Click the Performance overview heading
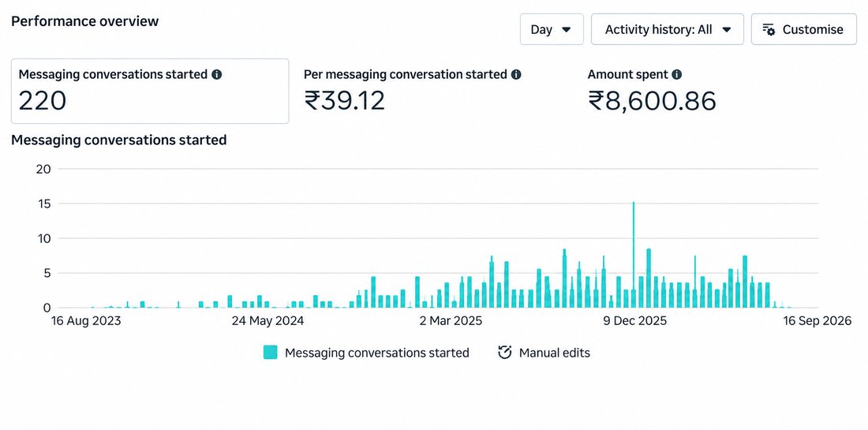This screenshot has width=868, height=430. point(84,21)
